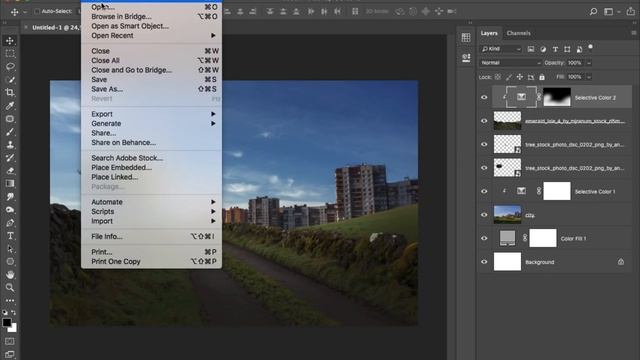Select the Untitled-1 document tab
Screen dimensions: 640x360
[55, 27]
